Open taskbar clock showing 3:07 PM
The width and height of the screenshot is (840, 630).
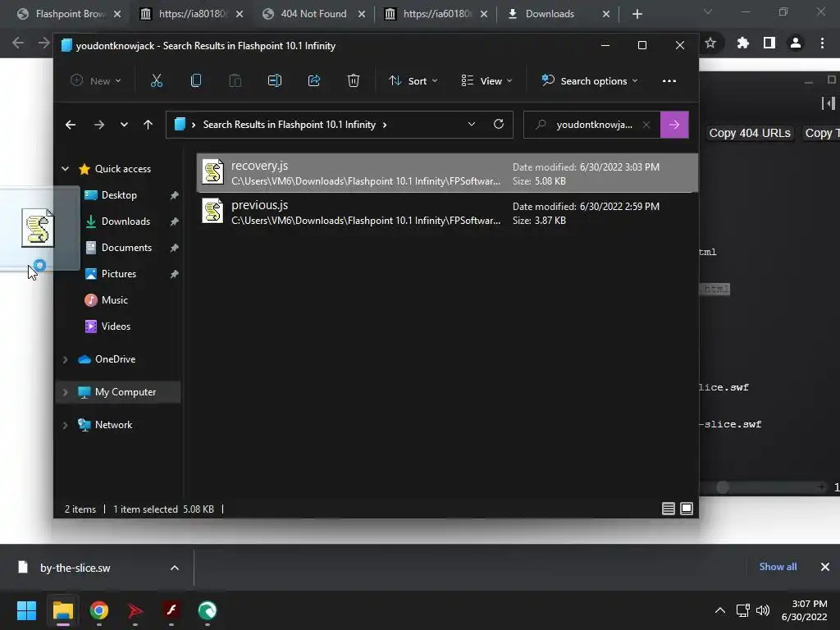point(804,610)
